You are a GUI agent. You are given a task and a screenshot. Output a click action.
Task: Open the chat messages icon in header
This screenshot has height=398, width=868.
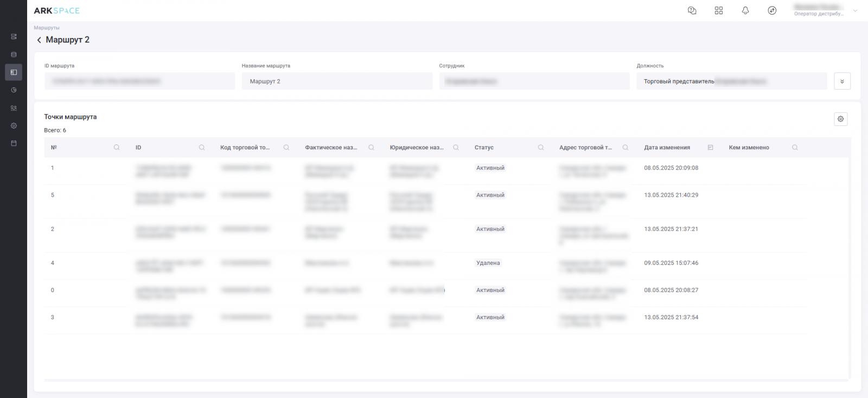[692, 10]
